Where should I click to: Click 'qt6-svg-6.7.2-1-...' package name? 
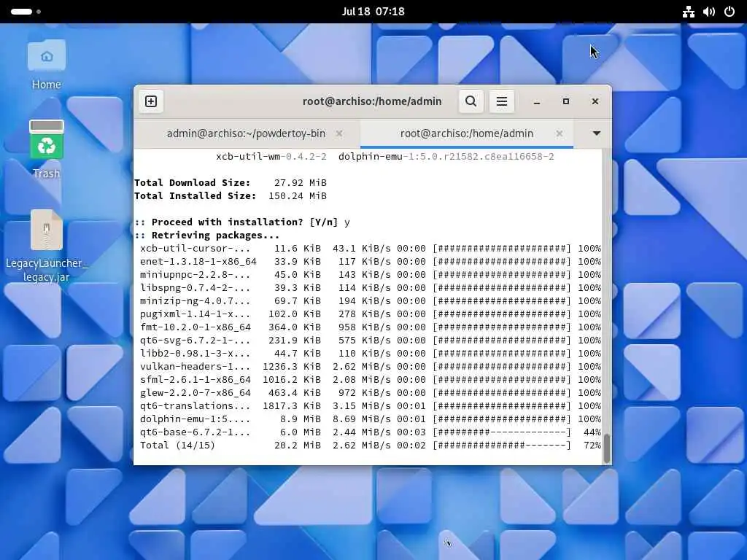(x=196, y=341)
